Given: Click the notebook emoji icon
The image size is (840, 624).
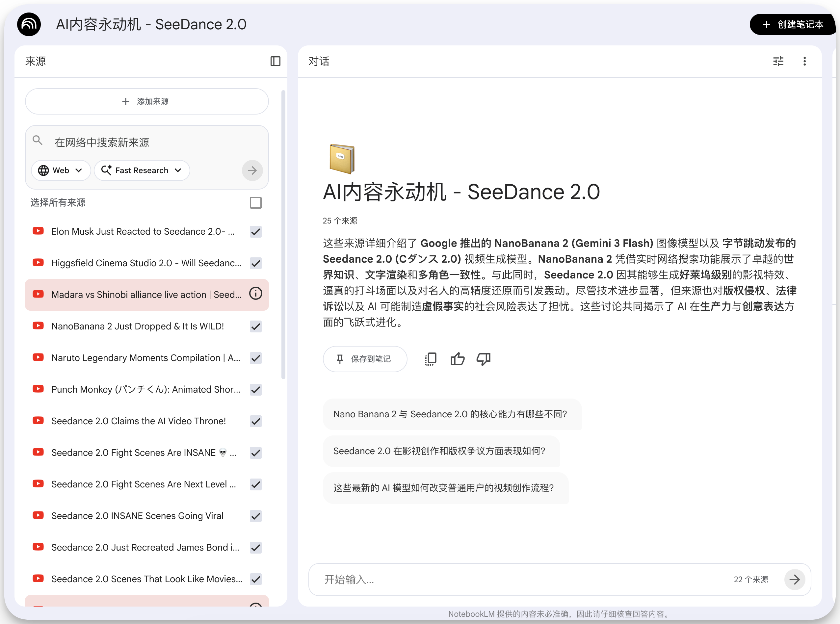Looking at the screenshot, I should point(342,159).
